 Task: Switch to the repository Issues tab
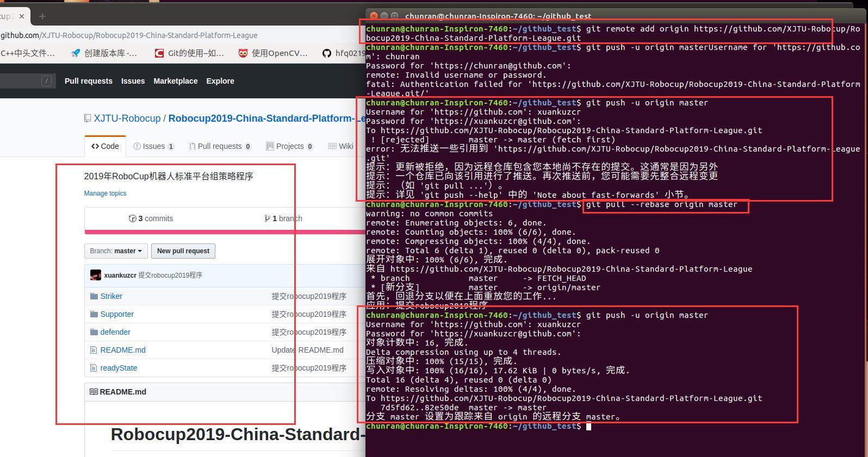click(154, 146)
